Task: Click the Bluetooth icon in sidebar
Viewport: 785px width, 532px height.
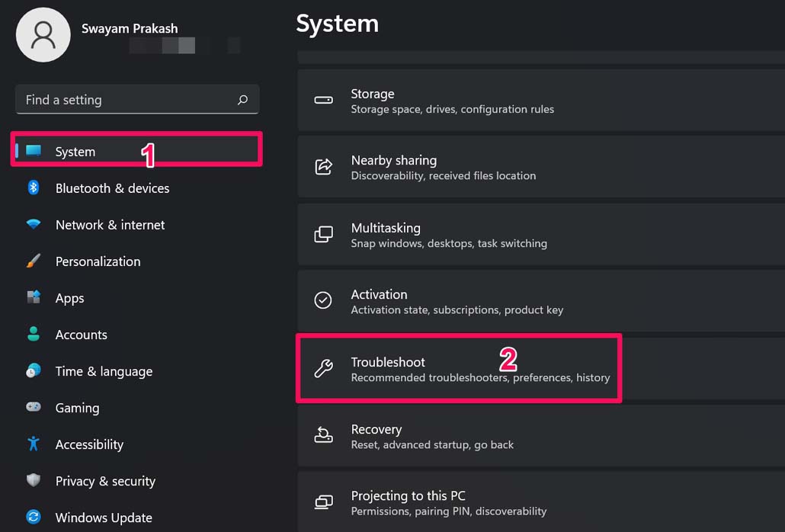Action: 34,187
